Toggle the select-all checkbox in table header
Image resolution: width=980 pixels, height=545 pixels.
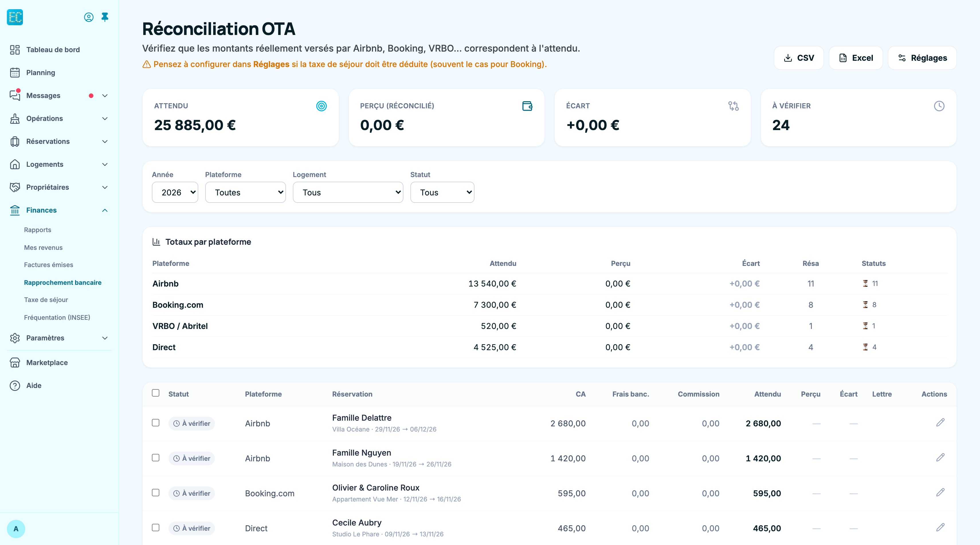point(156,393)
